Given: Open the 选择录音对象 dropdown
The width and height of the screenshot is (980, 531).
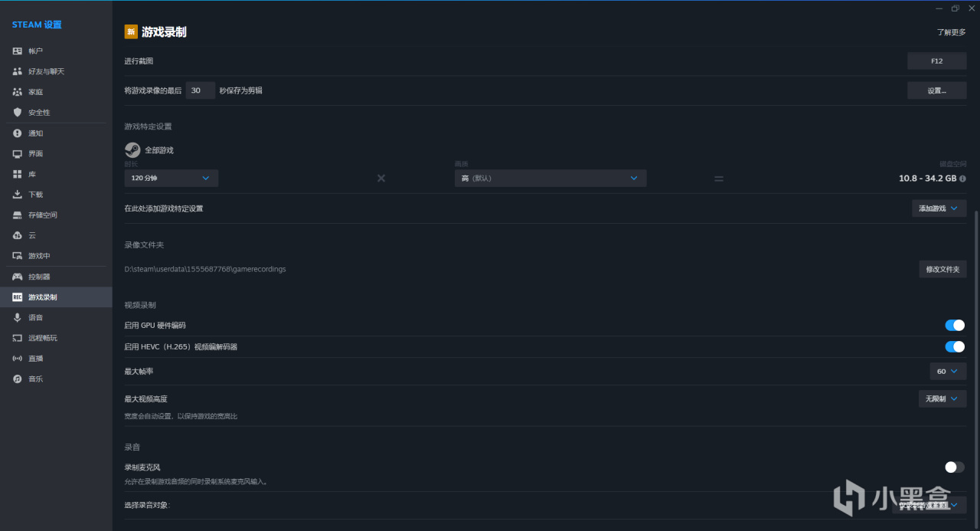Looking at the screenshot, I should point(929,505).
